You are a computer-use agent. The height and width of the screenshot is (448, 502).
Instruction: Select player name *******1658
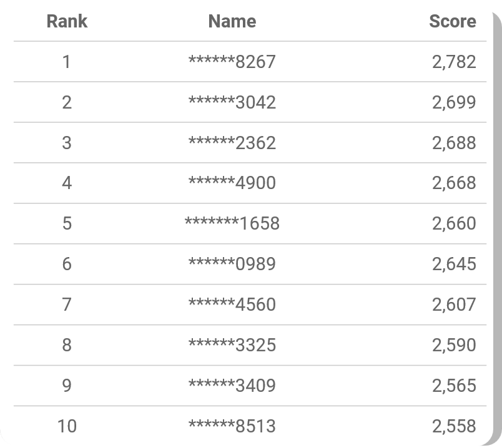232,223
